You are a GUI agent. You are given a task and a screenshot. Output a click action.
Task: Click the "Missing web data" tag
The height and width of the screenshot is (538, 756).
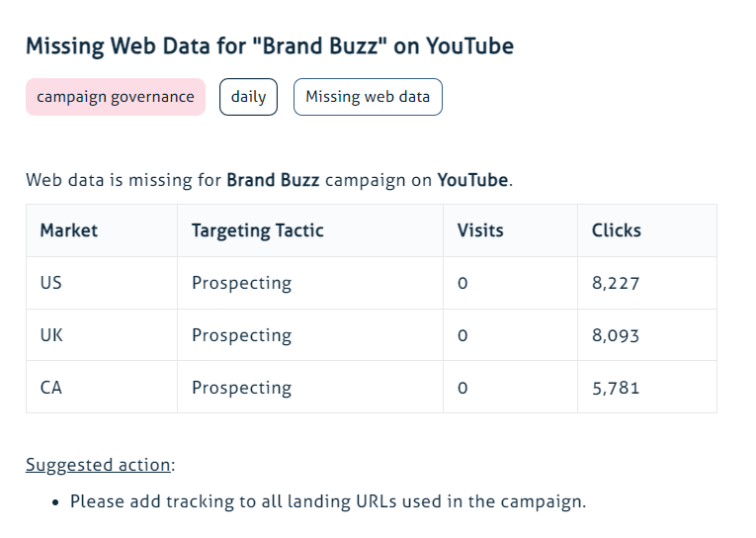pos(368,97)
